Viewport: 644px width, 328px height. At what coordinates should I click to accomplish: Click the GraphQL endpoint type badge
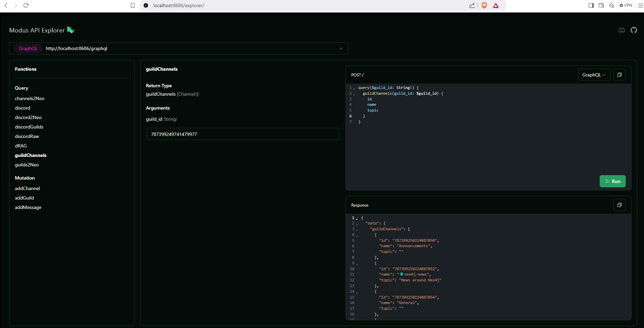(x=28, y=48)
